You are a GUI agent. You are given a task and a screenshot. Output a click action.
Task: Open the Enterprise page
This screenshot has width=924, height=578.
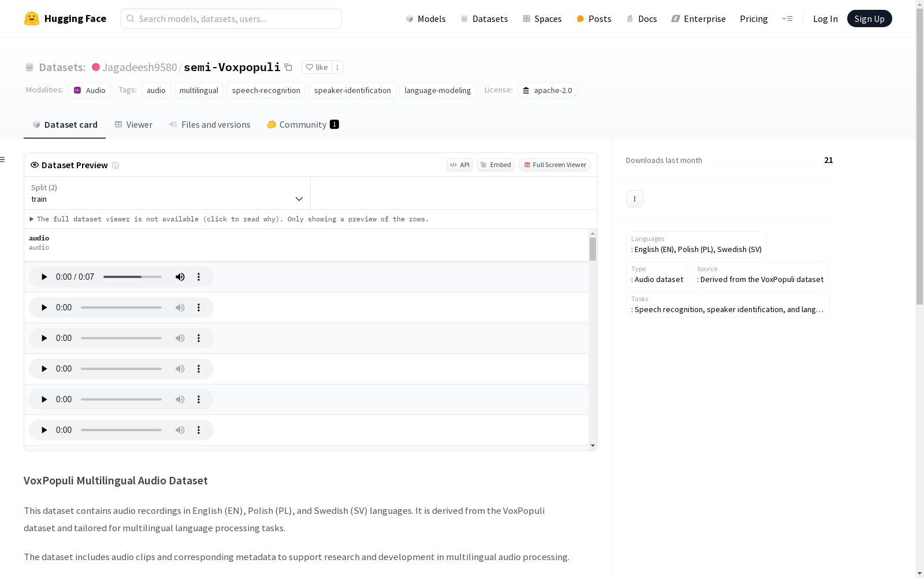pyautogui.click(x=698, y=18)
